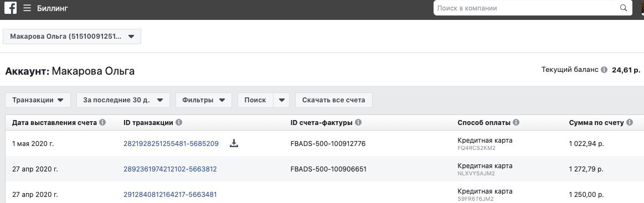The height and width of the screenshot is (203, 644).
Task: Click the ID транзакции column header
Action: pos(148,122)
